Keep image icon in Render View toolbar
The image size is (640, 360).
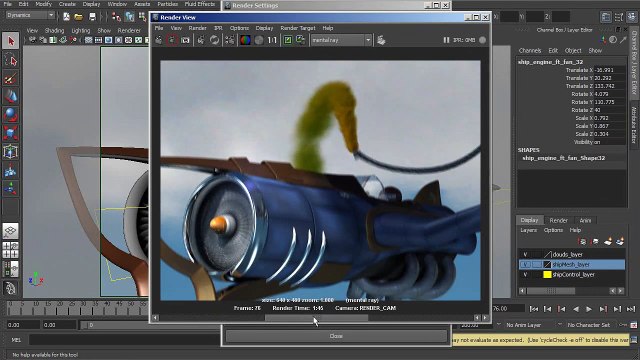pos(288,40)
